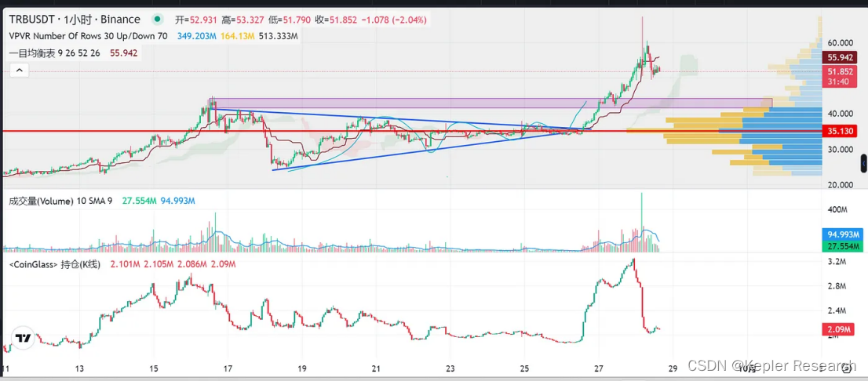Viewport: 868px width, 381px height.
Task: Click the 55.942 dark red price label
Action: (x=840, y=57)
